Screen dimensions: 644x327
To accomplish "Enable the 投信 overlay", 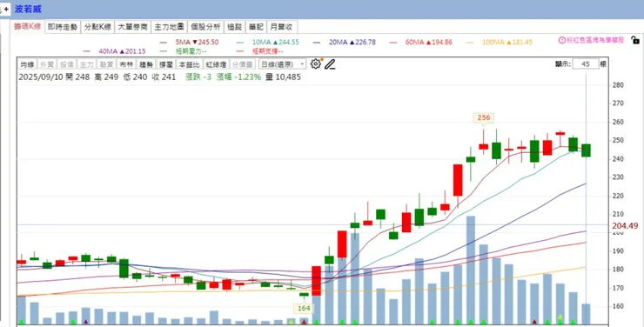I will point(67,64).
